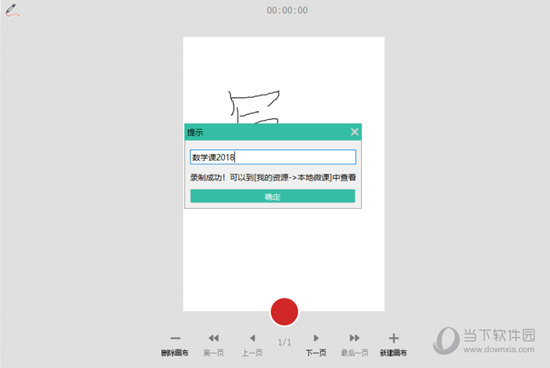The image size is (550, 368).
Task: Jump to first page with rewind icon
Action: pyautogui.click(x=214, y=338)
